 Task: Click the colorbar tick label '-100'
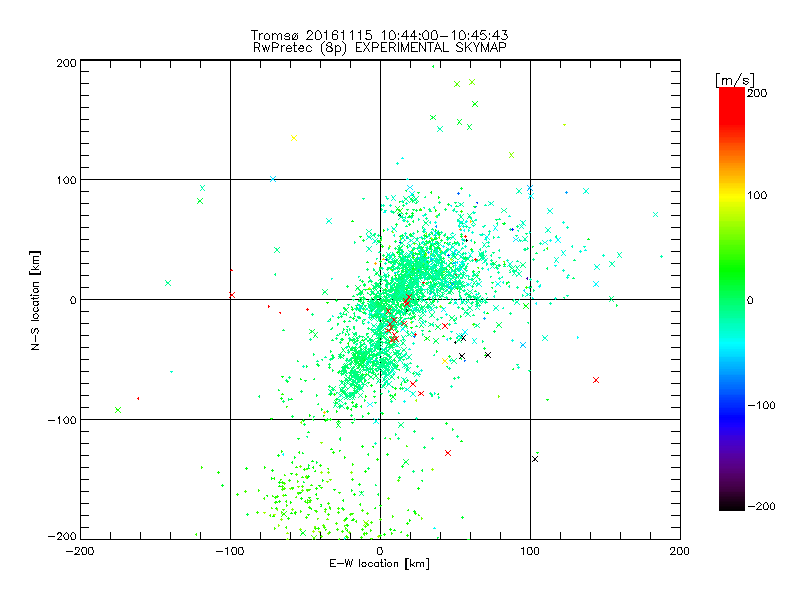(x=761, y=405)
